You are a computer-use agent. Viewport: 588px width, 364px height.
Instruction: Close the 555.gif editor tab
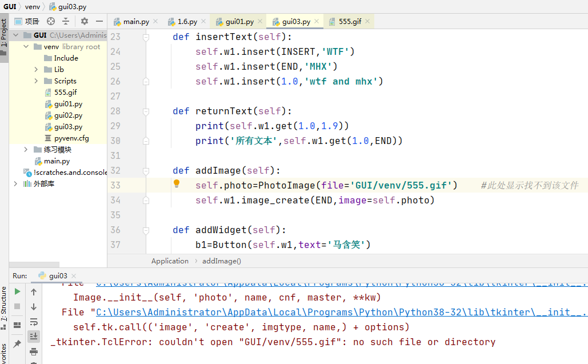tap(367, 21)
